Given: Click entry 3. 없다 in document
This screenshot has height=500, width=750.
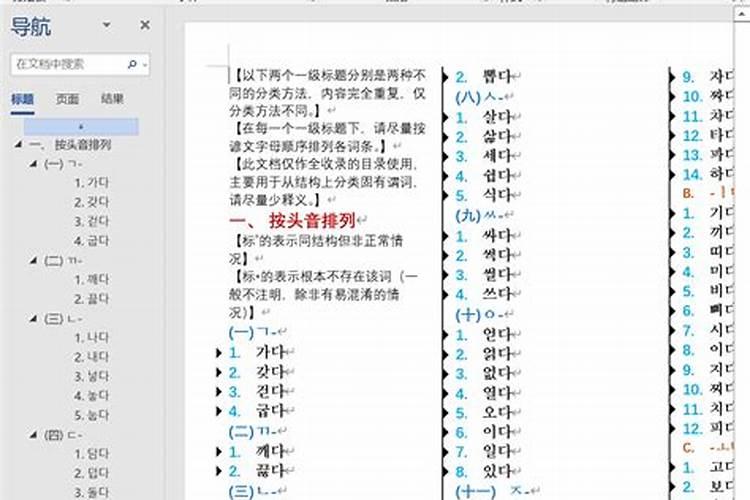Looking at the screenshot, I should [x=484, y=373].
